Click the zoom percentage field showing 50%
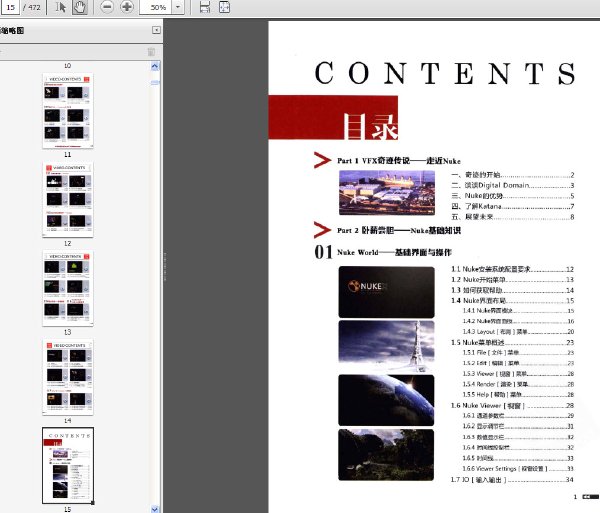 pyautogui.click(x=155, y=7)
